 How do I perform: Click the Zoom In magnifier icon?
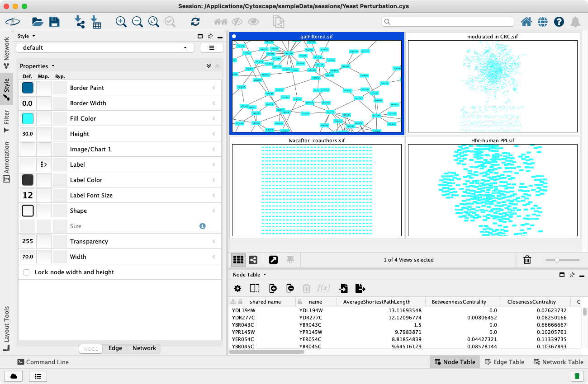121,22
